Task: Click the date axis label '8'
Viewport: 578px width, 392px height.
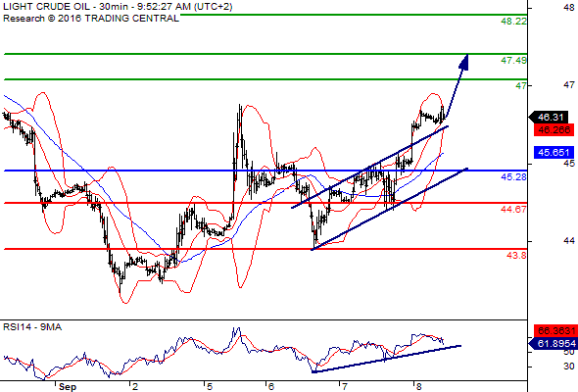Action: click(418, 386)
